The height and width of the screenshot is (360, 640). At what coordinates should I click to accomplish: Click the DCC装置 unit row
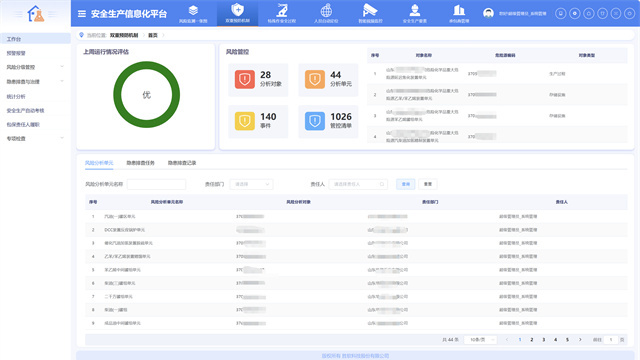pyautogui.click(x=356, y=230)
